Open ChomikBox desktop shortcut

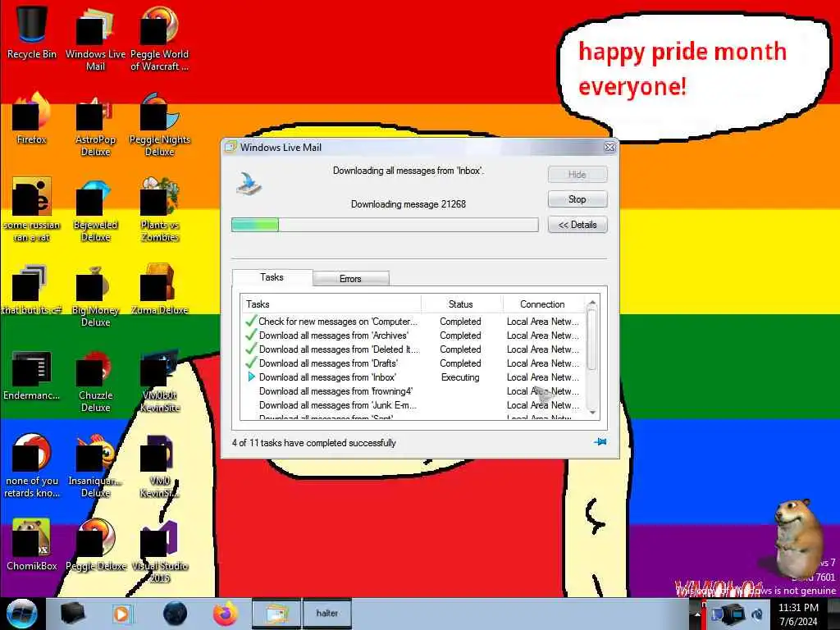coord(32,545)
